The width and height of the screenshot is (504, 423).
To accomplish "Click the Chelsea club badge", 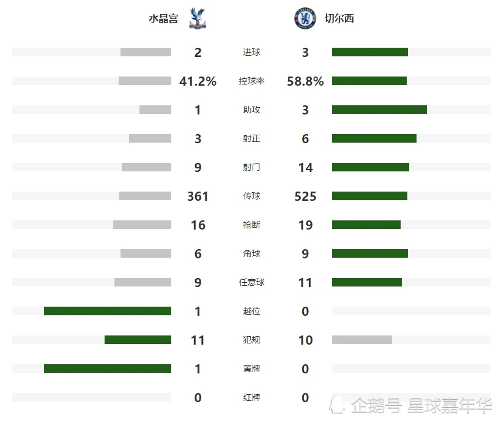I will 305,18.
